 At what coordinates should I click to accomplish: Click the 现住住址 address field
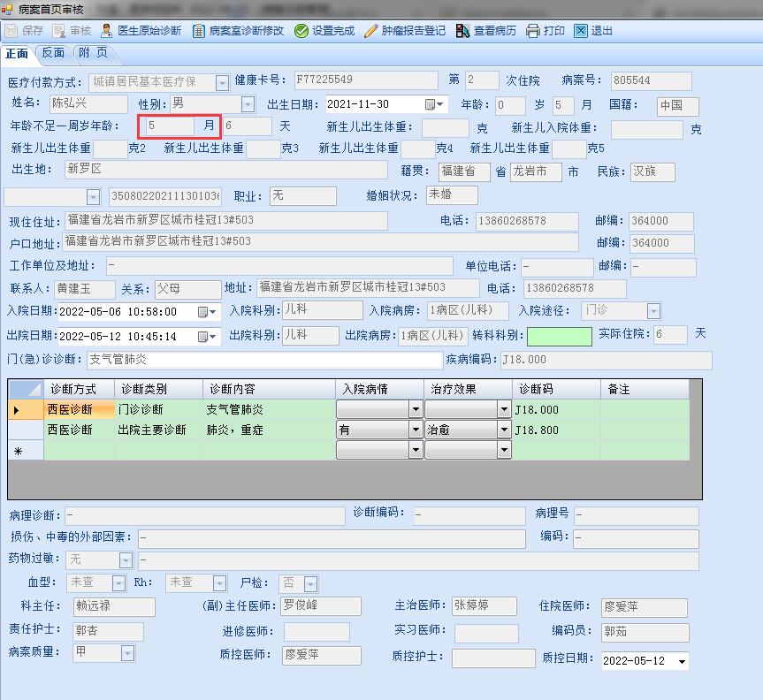coord(226,220)
